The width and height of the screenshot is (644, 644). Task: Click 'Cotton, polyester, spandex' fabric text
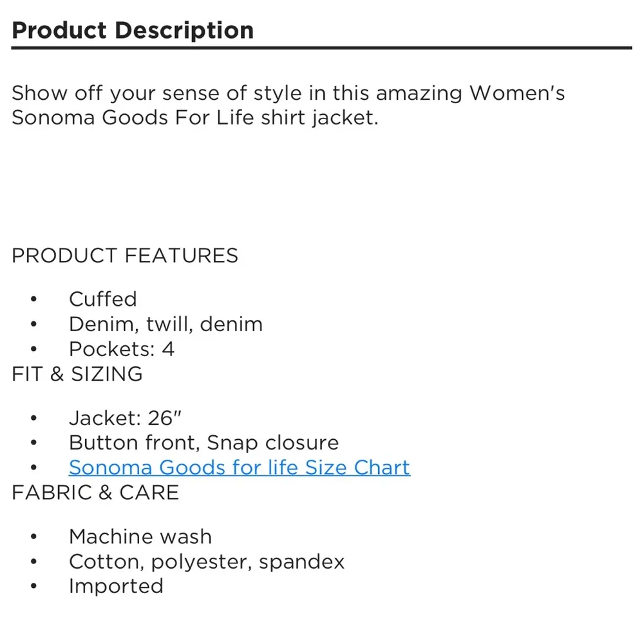click(207, 561)
